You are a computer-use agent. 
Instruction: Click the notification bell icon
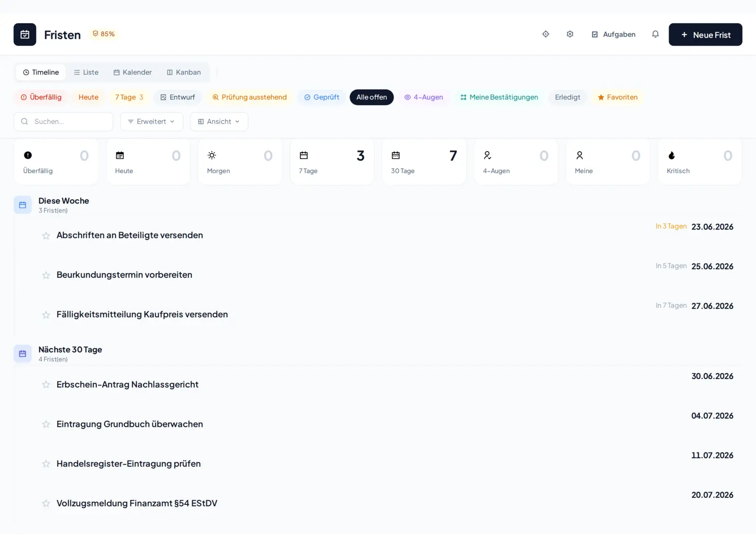point(655,34)
